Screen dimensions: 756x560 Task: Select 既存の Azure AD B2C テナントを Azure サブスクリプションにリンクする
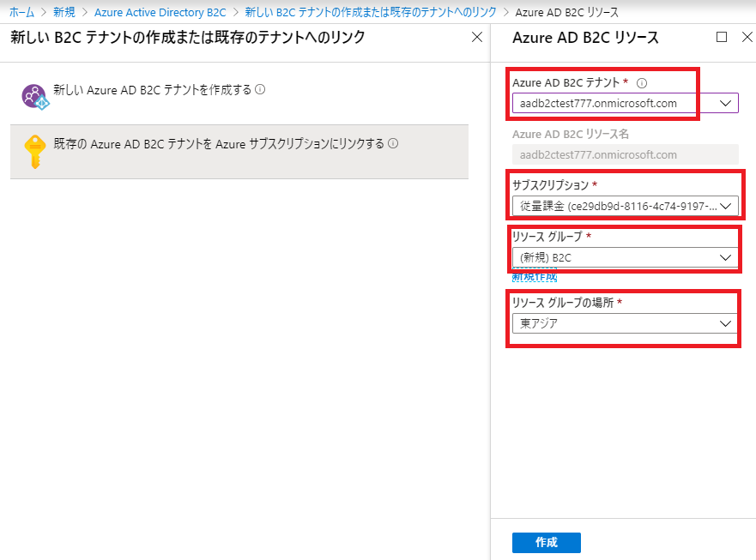point(239,152)
